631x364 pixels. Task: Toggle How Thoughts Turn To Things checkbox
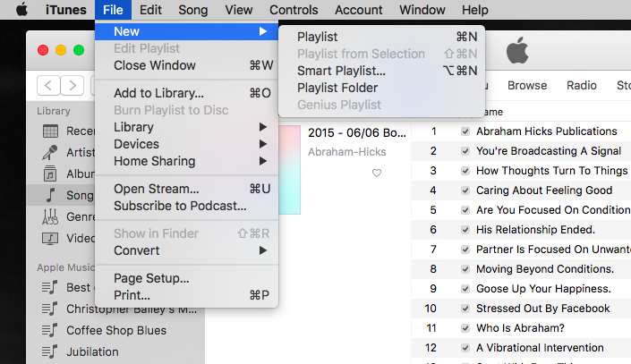coord(465,171)
